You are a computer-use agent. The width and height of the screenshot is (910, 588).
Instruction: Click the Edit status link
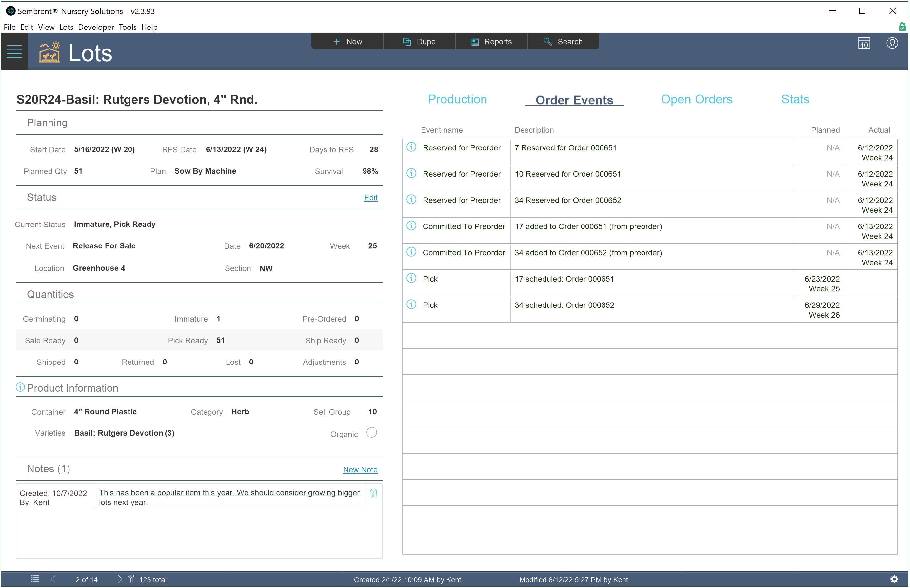point(370,198)
